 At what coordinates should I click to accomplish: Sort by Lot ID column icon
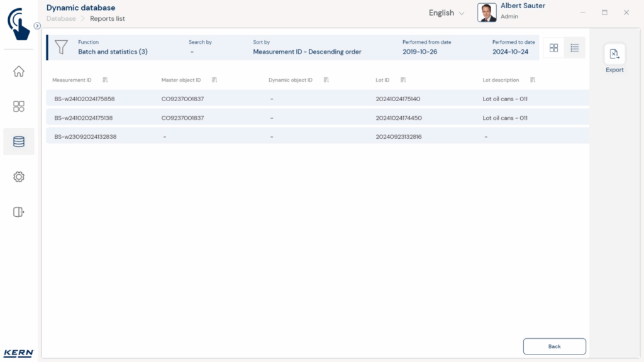click(x=402, y=80)
